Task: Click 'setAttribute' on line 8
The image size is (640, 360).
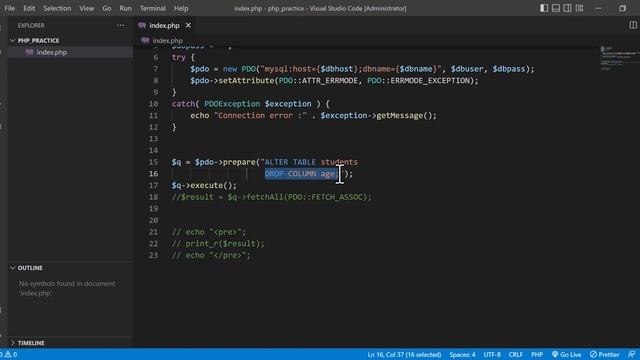Action: (247, 80)
